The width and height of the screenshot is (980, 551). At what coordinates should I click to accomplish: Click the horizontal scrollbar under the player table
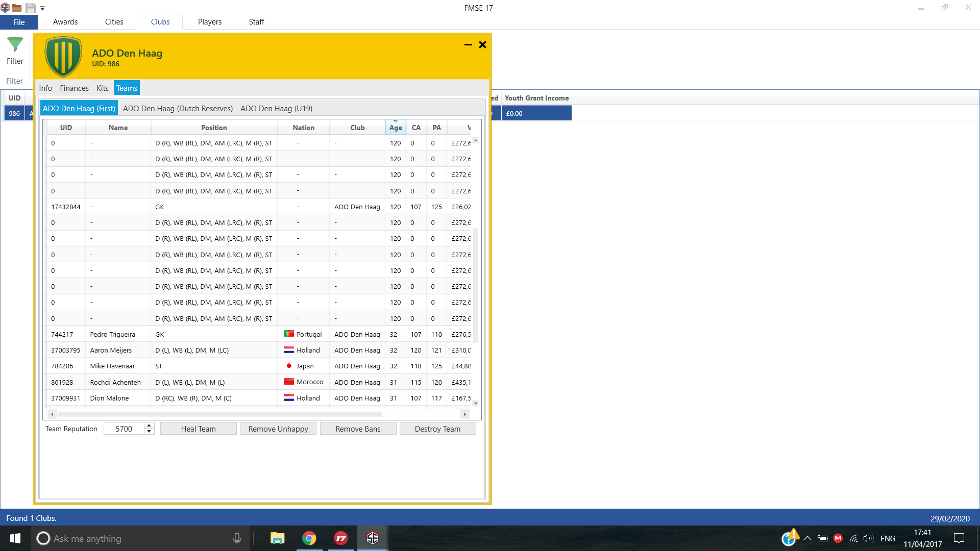click(219, 414)
